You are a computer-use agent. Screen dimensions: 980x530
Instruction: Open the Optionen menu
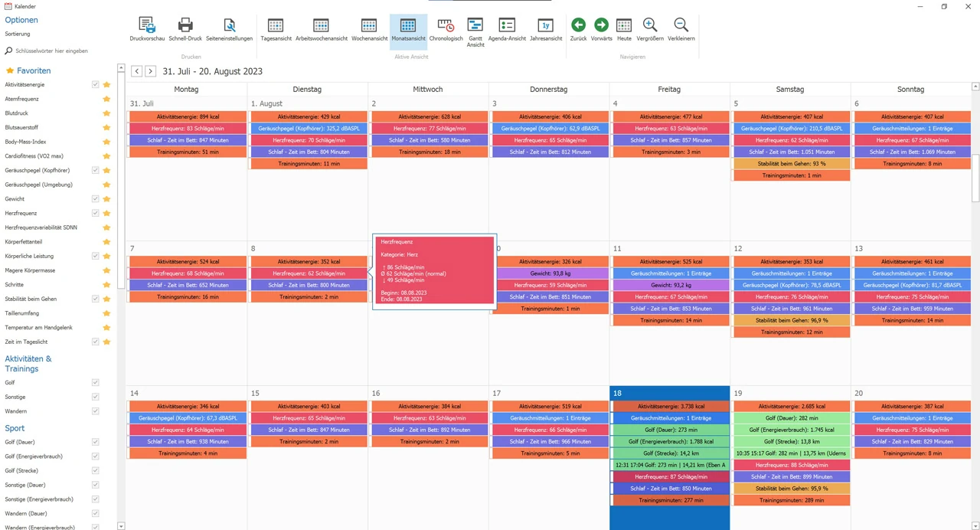[x=21, y=20]
